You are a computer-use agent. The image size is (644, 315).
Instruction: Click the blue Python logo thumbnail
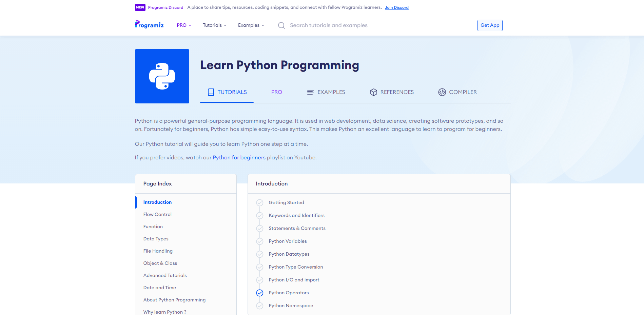tap(162, 76)
